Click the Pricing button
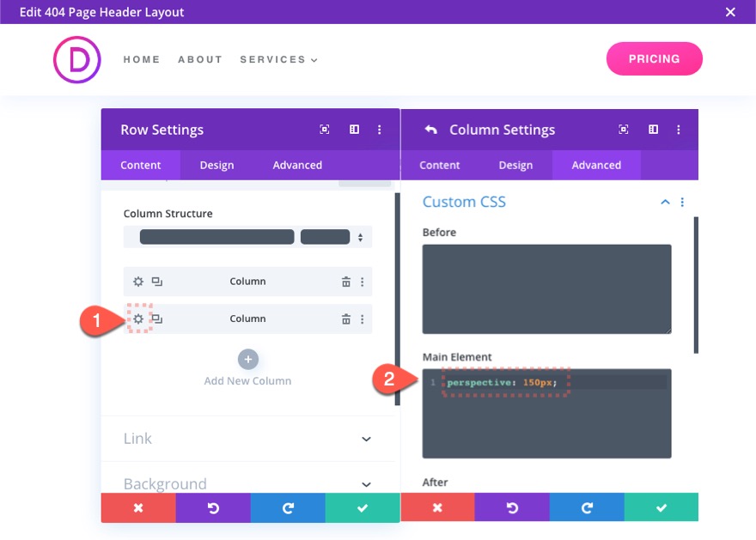756x540 pixels. coord(655,58)
